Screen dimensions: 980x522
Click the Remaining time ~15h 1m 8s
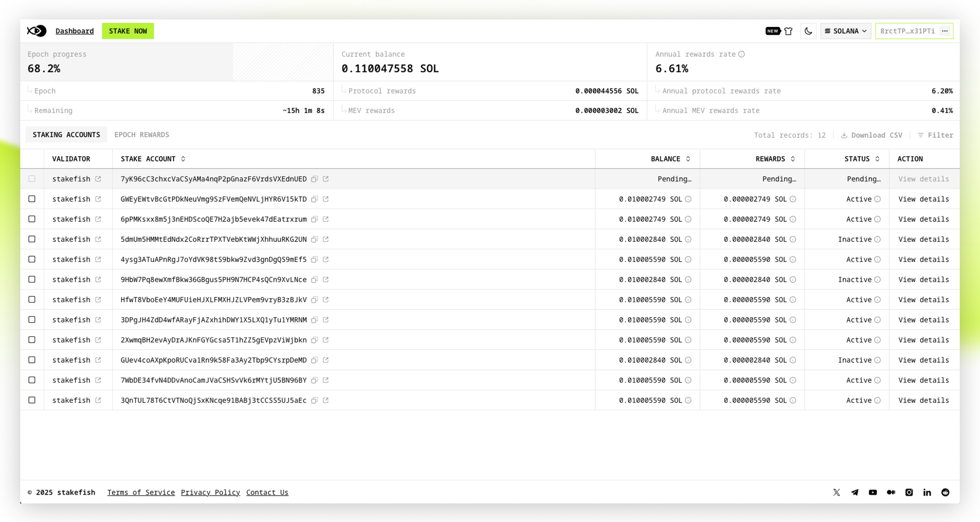304,111
